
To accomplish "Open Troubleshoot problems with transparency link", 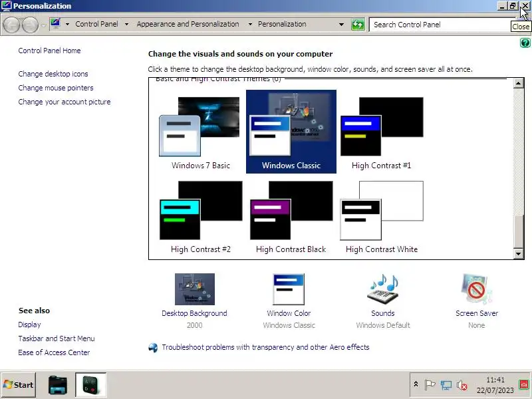I will [265, 347].
